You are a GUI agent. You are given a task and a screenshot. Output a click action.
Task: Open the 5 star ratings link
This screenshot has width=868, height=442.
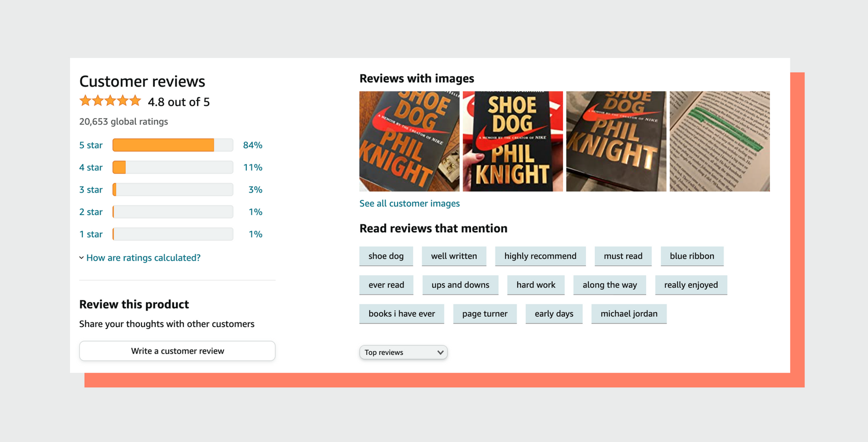tap(91, 145)
